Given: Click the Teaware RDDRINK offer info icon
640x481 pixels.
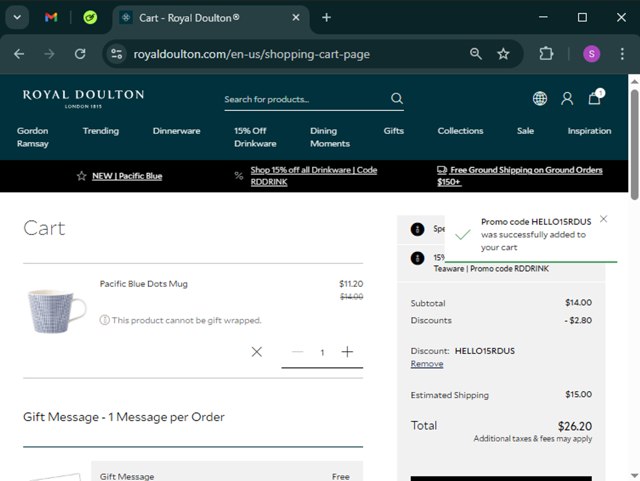Looking at the screenshot, I should tap(417, 258).
